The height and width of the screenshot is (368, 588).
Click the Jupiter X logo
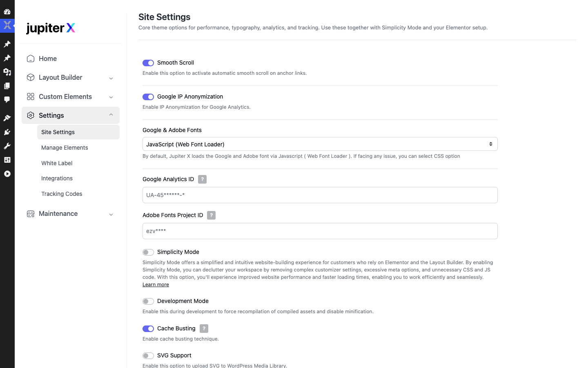51,28
